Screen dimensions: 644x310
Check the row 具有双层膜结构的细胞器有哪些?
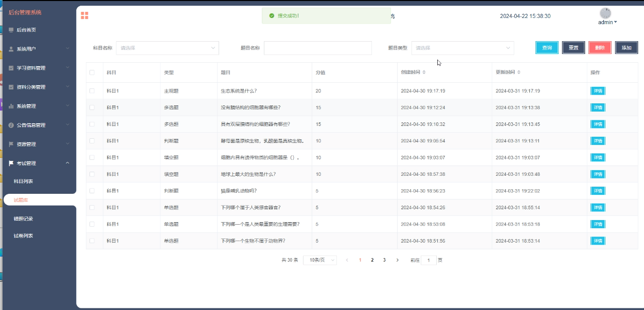pos(92,124)
